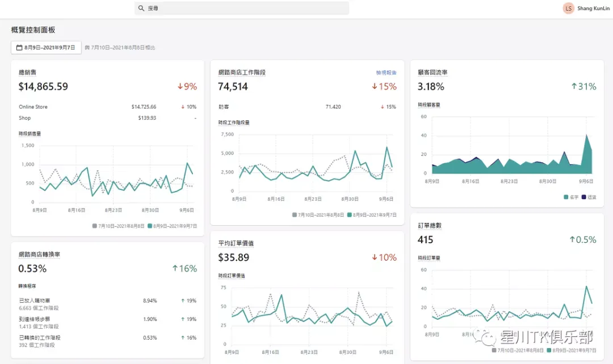The image size is (613, 364).
Task: Click the ↑0.5% orders change
Action: coord(582,239)
